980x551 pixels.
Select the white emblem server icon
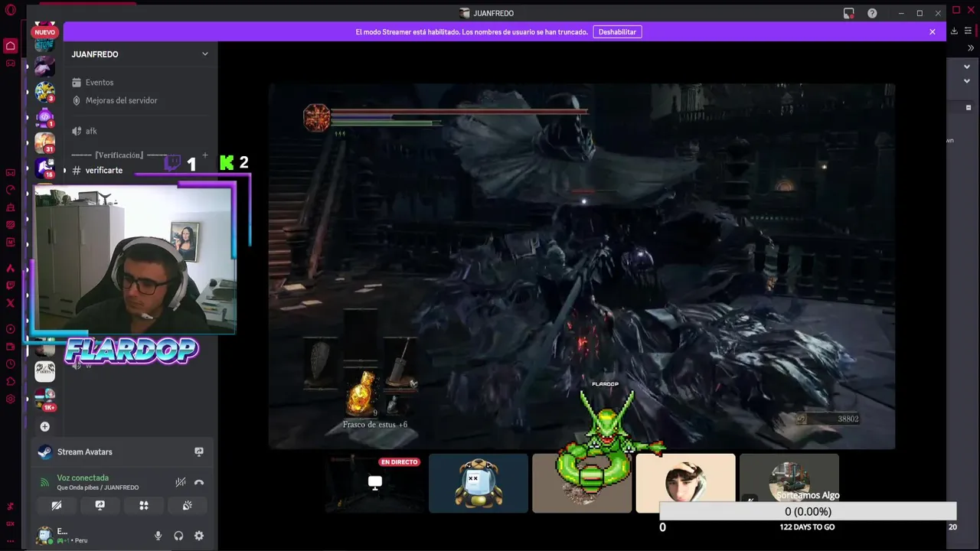point(44,372)
